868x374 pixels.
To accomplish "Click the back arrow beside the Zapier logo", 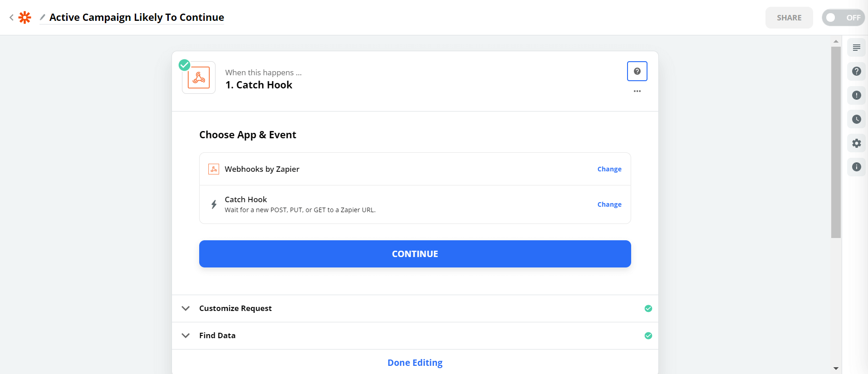I will click(x=11, y=18).
